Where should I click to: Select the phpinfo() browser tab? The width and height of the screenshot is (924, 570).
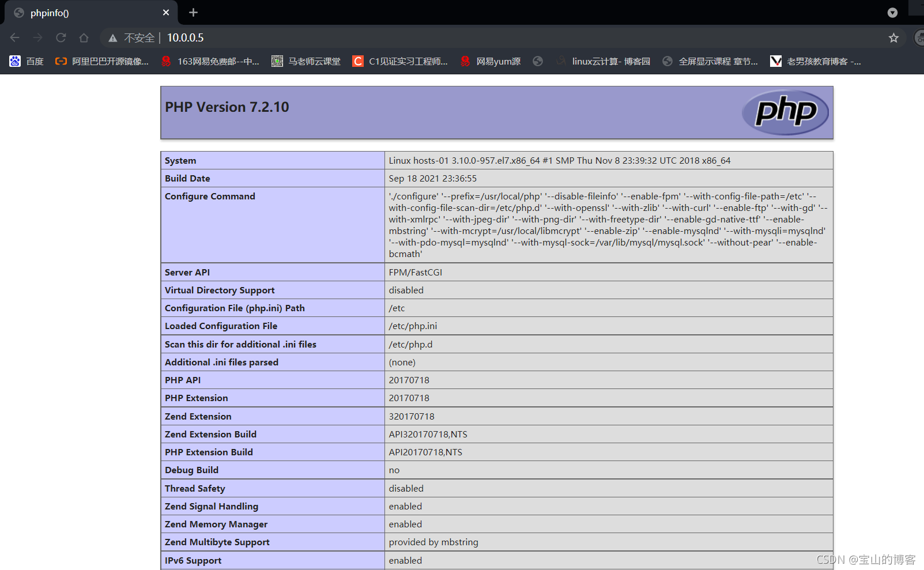click(91, 13)
